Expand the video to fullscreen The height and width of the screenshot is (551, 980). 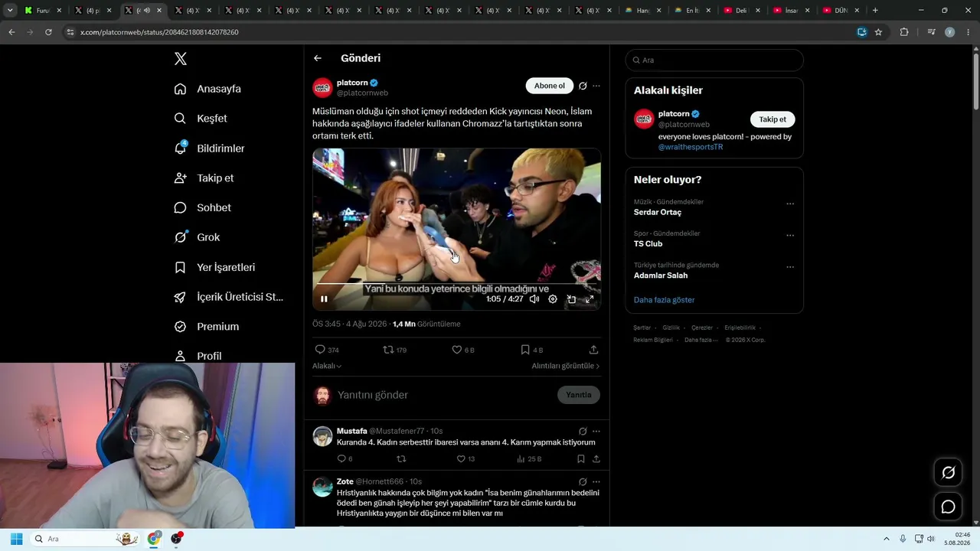click(590, 299)
